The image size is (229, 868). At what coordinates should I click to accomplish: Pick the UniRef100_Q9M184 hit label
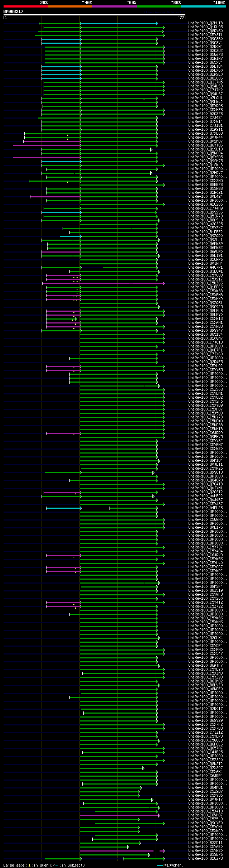pyautogui.click(x=205, y=461)
